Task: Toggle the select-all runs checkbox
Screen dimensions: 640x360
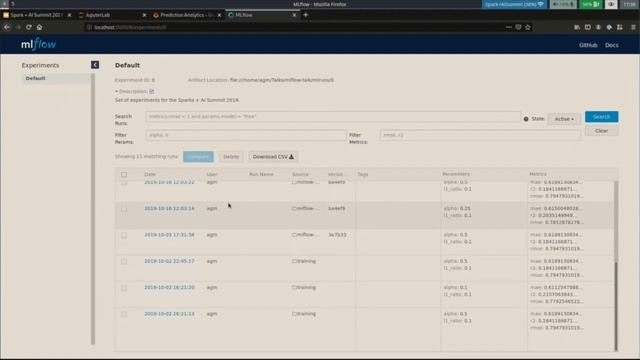Action: click(x=124, y=175)
